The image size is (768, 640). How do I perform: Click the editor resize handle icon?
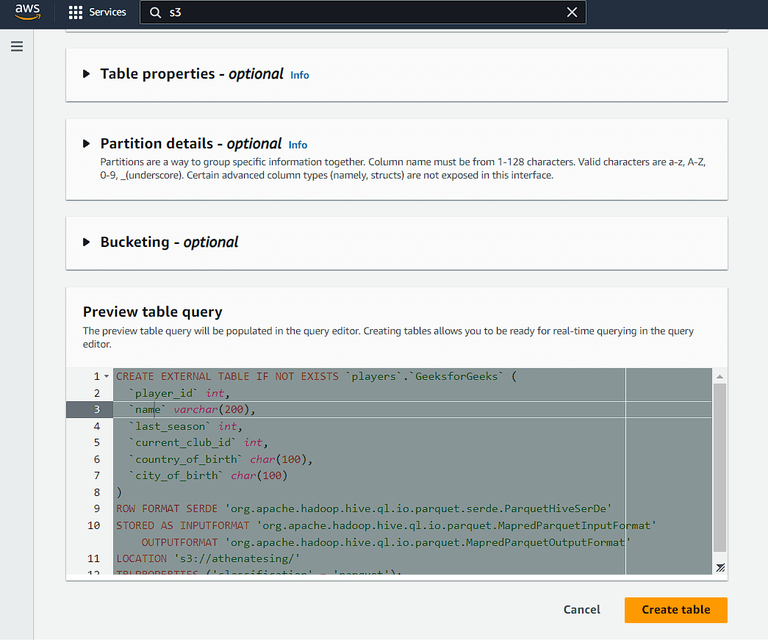(720, 567)
